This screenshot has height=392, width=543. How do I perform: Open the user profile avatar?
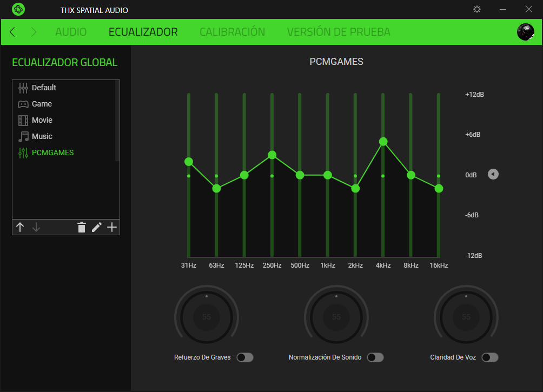tap(525, 32)
